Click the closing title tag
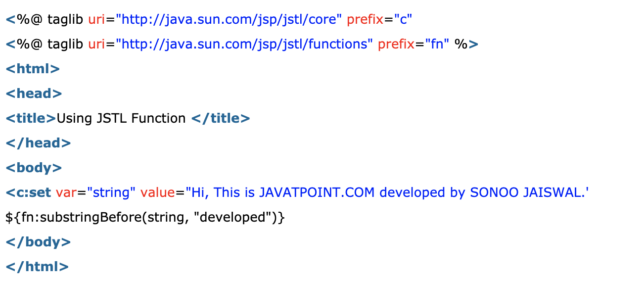644x282 pixels. 220,118
